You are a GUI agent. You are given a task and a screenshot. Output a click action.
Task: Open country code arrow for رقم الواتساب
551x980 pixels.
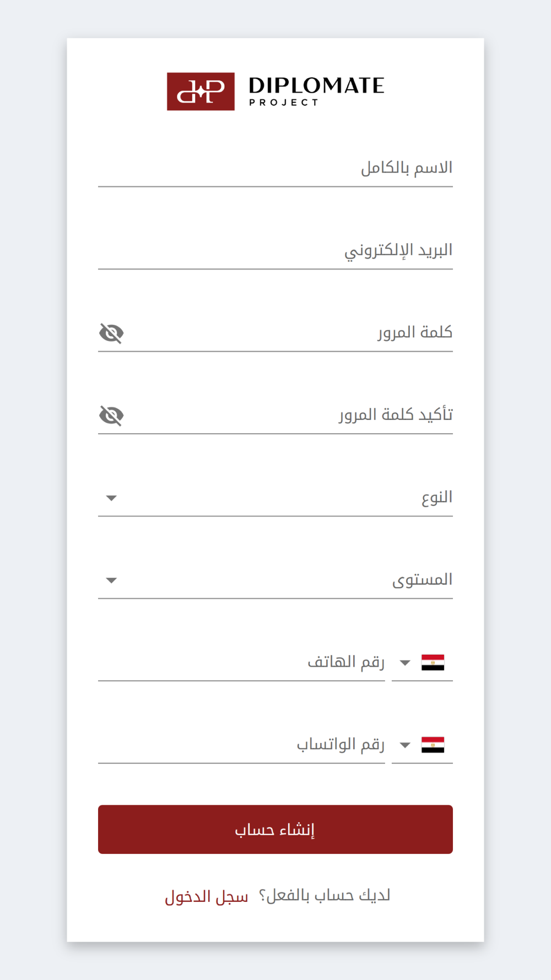click(x=405, y=745)
